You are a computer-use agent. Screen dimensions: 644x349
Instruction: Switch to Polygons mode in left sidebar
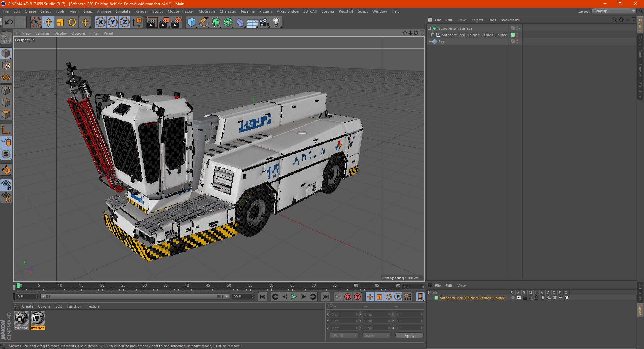6,114
